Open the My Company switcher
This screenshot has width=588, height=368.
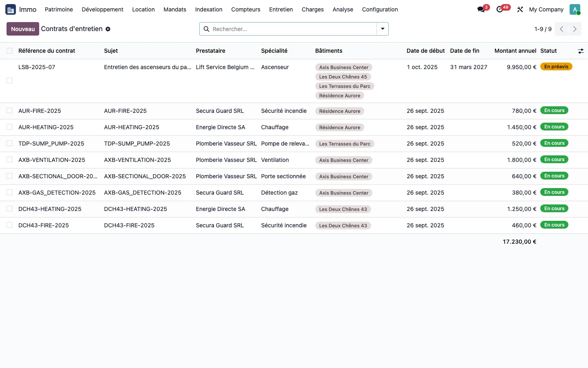click(546, 9)
